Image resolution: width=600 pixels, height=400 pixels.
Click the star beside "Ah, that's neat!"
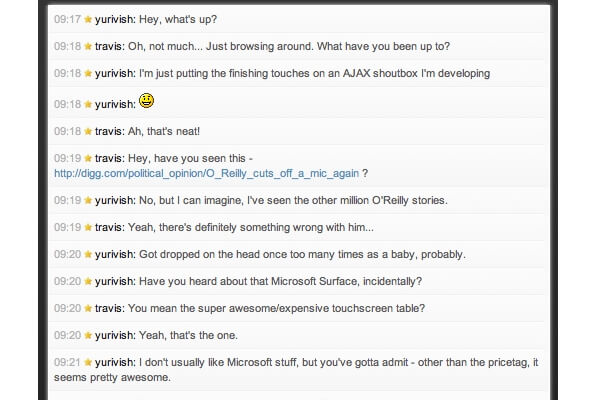[x=88, y=131]
